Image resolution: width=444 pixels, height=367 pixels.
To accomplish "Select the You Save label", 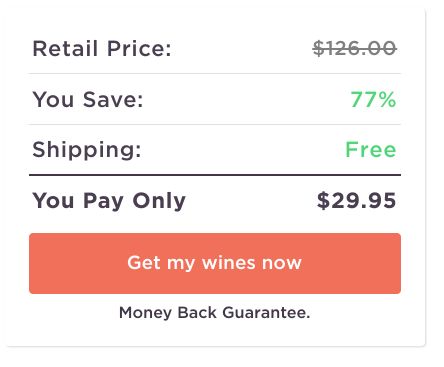I will (x=88, y=99).
